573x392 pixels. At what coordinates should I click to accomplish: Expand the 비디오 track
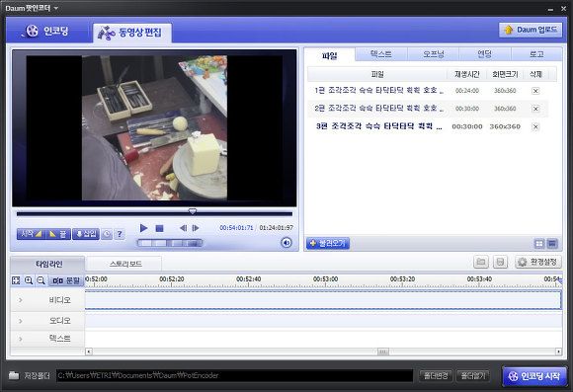click(x=21, y=300)
